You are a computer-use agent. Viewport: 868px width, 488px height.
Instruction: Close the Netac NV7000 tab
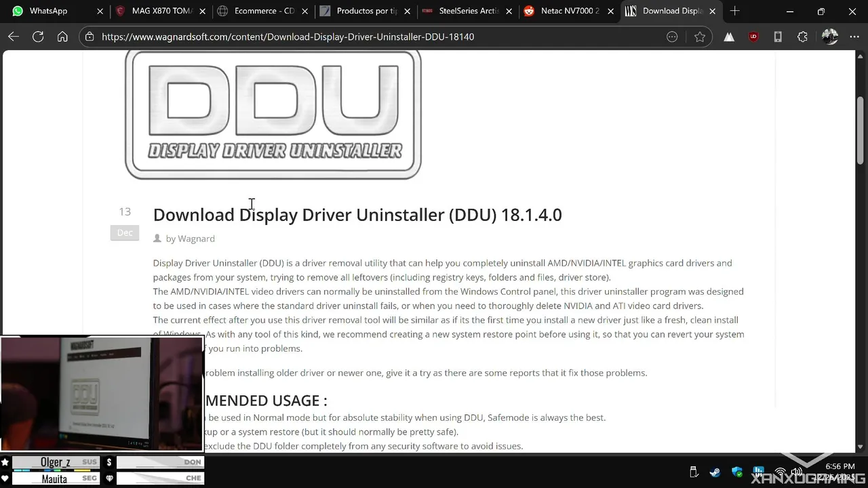(610, 11)
